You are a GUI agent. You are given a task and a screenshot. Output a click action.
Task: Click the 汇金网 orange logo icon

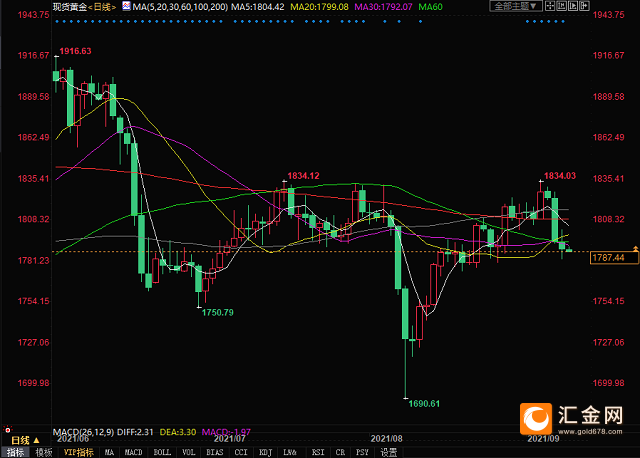coord(536,419)
